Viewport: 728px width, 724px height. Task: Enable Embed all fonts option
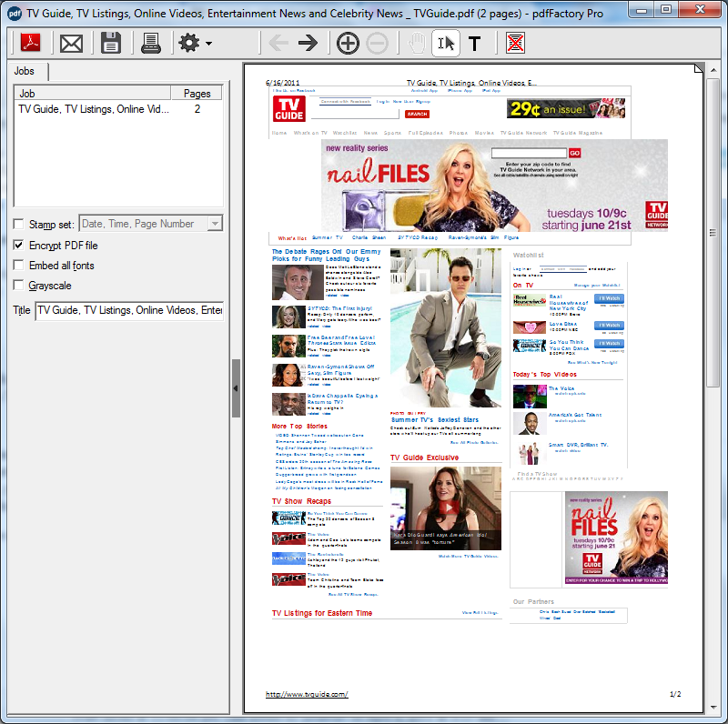pyautogui.click(x=18, y=265)
